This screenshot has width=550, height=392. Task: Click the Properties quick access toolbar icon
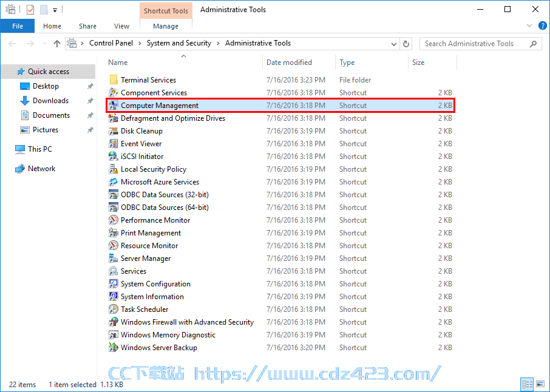30,10
